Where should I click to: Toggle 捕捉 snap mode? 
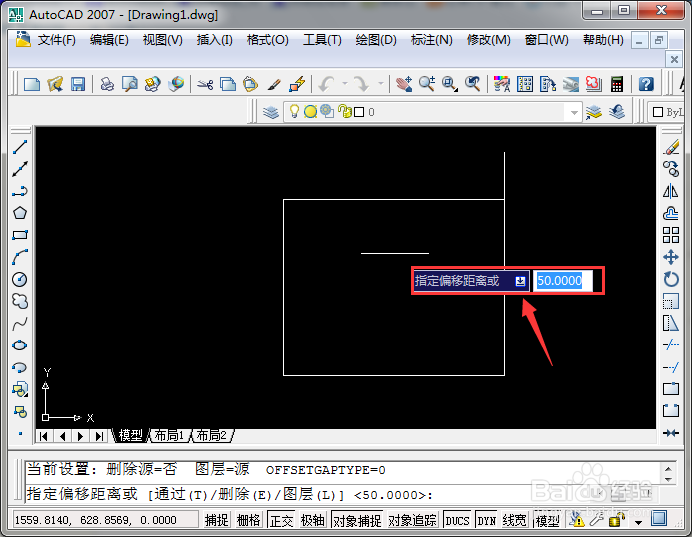tap(217, 520)
